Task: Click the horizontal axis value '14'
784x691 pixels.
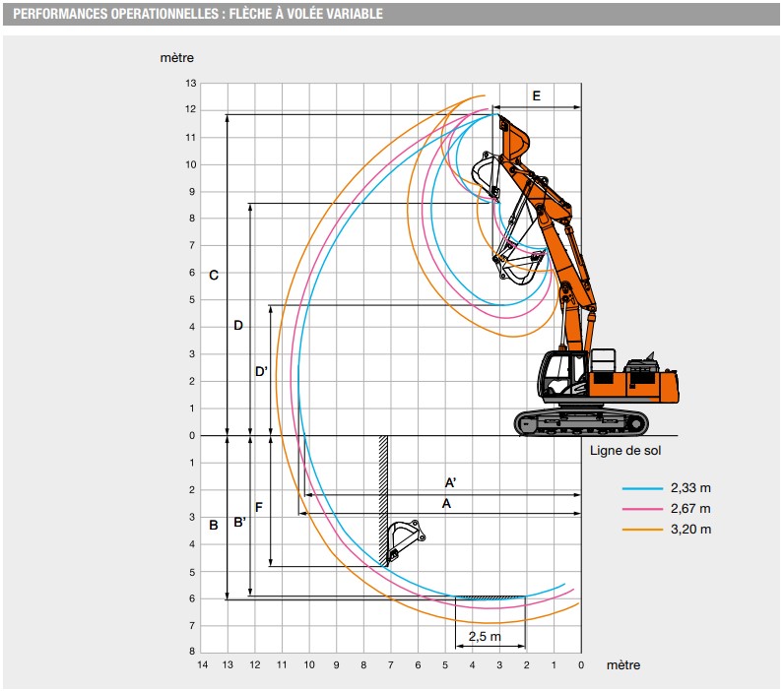Action: (x=203, y=664)
